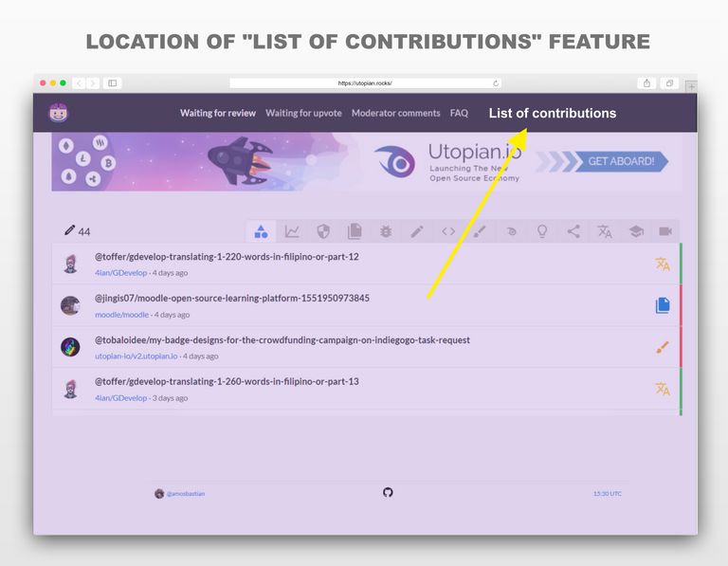This screenshot has height=566, width=728.
Task: Select the translations filter icon in toolbar
Action: point(605,231)
